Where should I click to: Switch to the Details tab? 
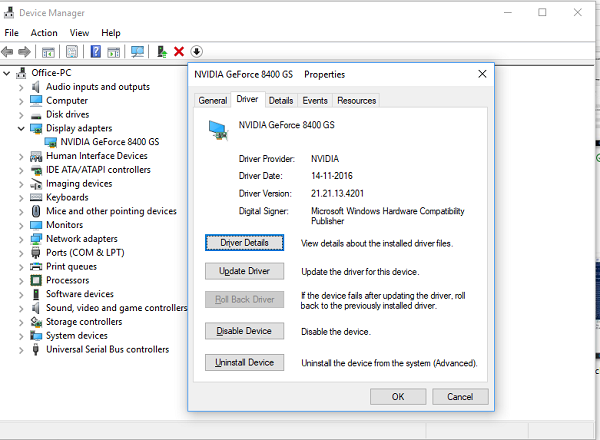(281, 100)
